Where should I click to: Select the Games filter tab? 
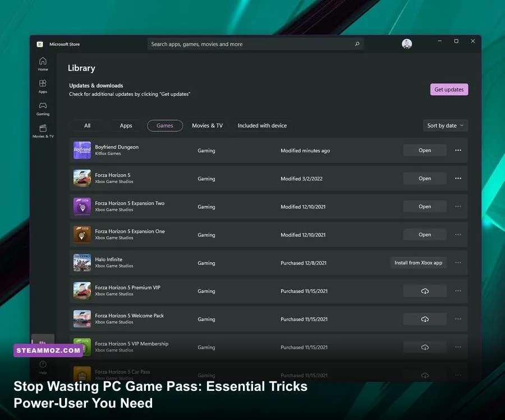point(165,126)
